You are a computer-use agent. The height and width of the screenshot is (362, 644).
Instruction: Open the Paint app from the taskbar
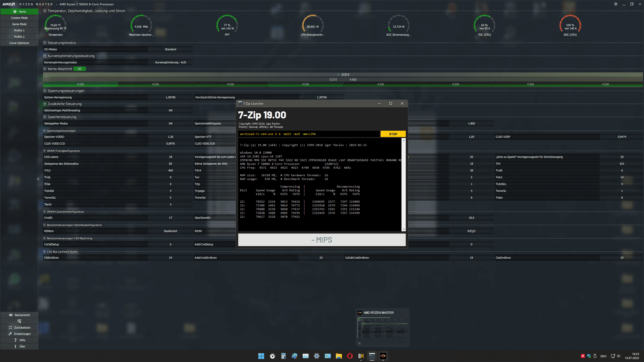coord(294,356)
